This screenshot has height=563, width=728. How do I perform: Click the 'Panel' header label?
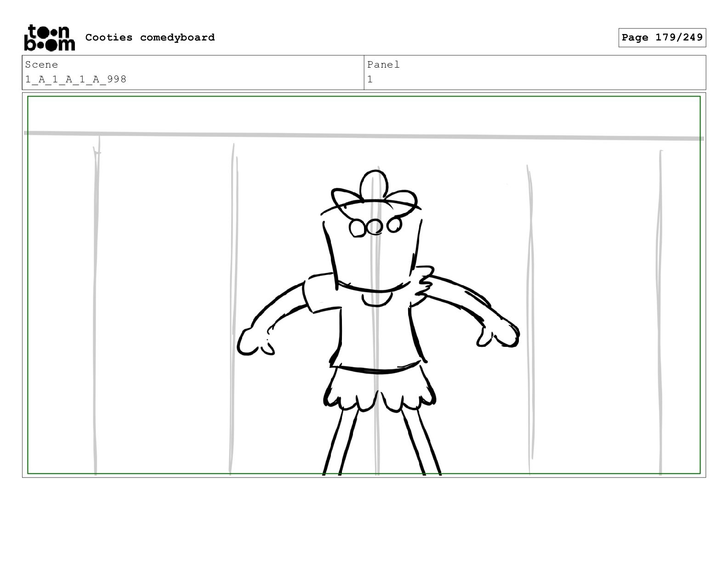pyautogui.click(x=383, y=65)
